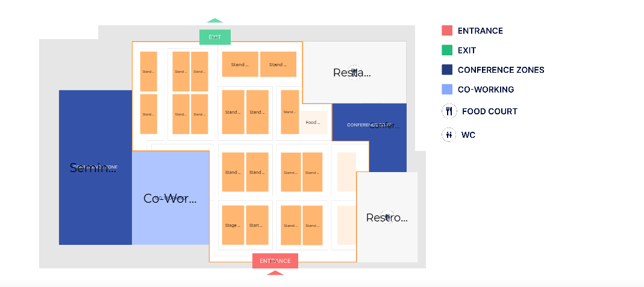Image resolution: width=644 pixels, height=287 pixels.
Task: Select the Food booth on the map
Action: pos(314,123)
